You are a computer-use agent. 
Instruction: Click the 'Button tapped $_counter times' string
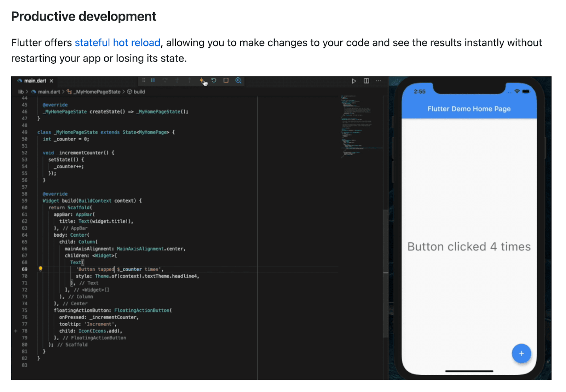pyautogui.click(x=119, y=270)
